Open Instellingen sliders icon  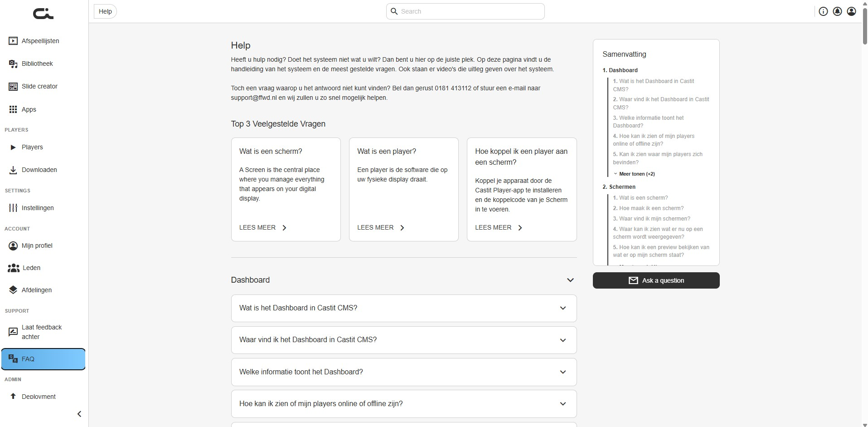[13, 208]
